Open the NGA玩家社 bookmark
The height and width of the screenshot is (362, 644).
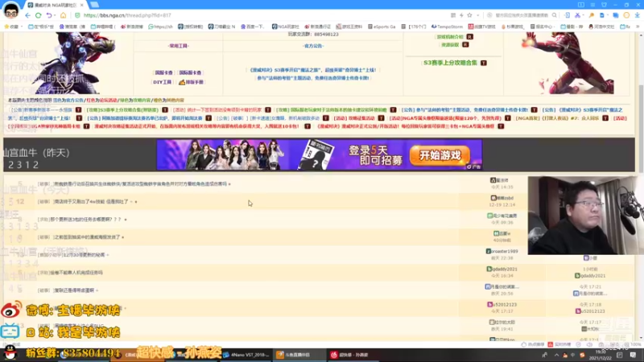(x=286, y=27)
